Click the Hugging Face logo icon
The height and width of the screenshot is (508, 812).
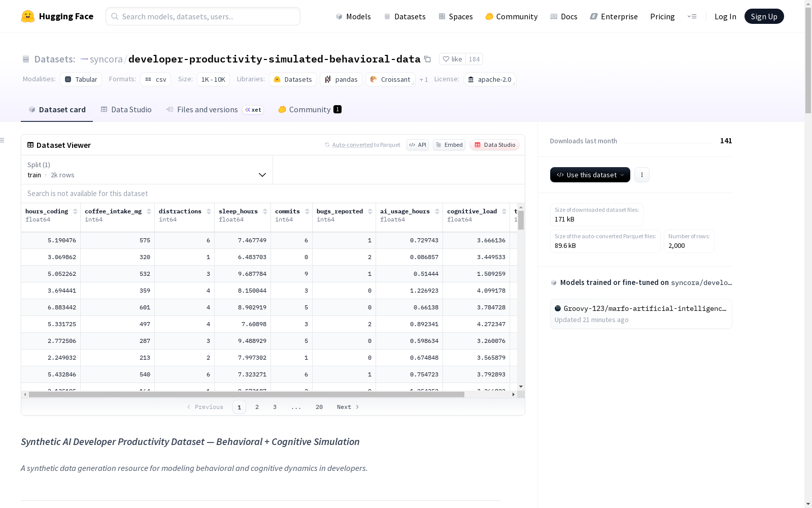(x=28, y=16)
